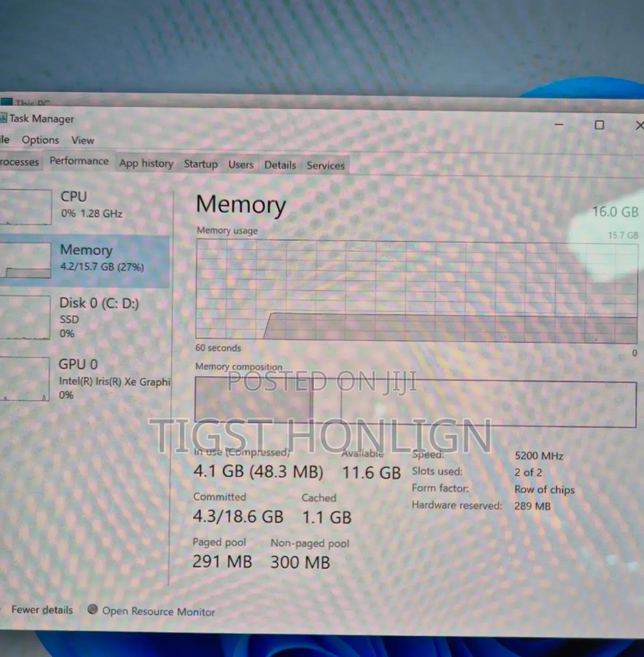644x657 pixels.
Task: Click Fewer details button
Action: (42, 610)
